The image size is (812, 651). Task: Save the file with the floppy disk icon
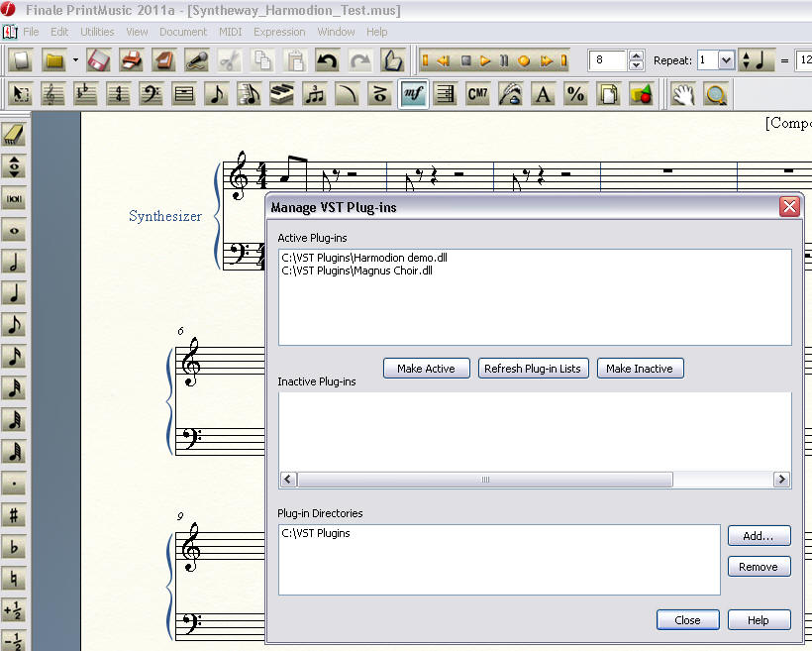coord(98,60)
